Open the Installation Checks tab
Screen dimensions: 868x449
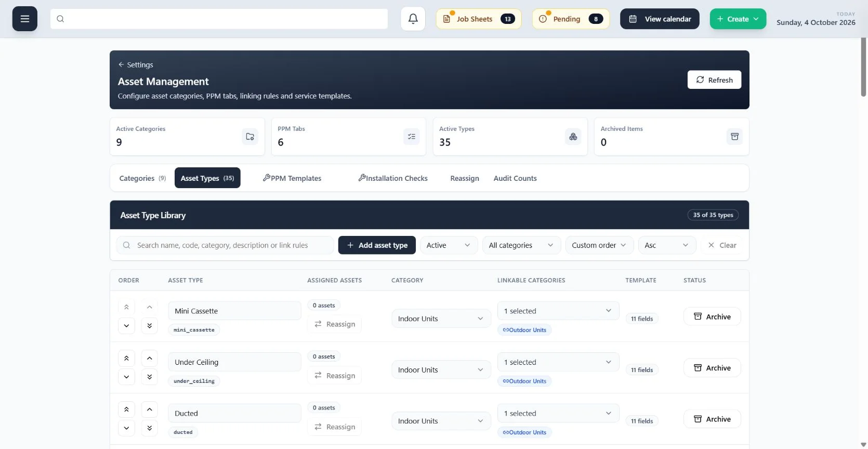click(393, 178)
